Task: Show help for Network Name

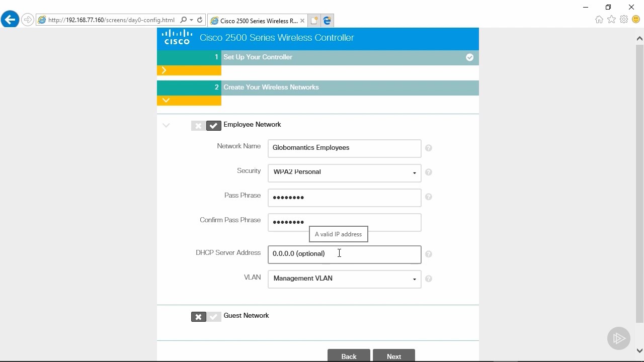Action: 429,148
